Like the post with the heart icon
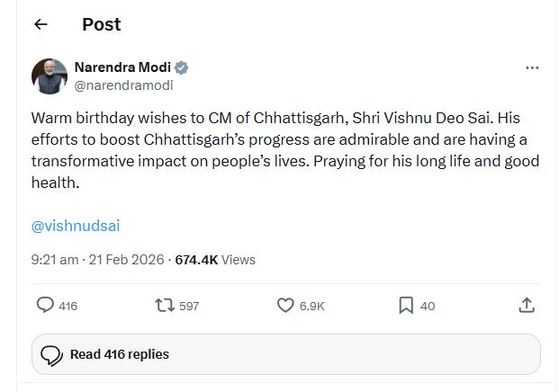This screenshot has height=392, width=559. 285,306
